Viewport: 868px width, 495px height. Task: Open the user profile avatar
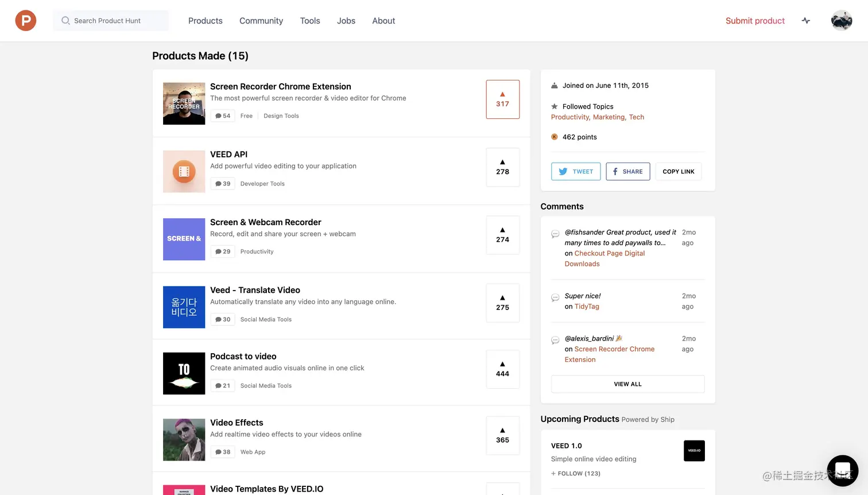tap(842, 21)
